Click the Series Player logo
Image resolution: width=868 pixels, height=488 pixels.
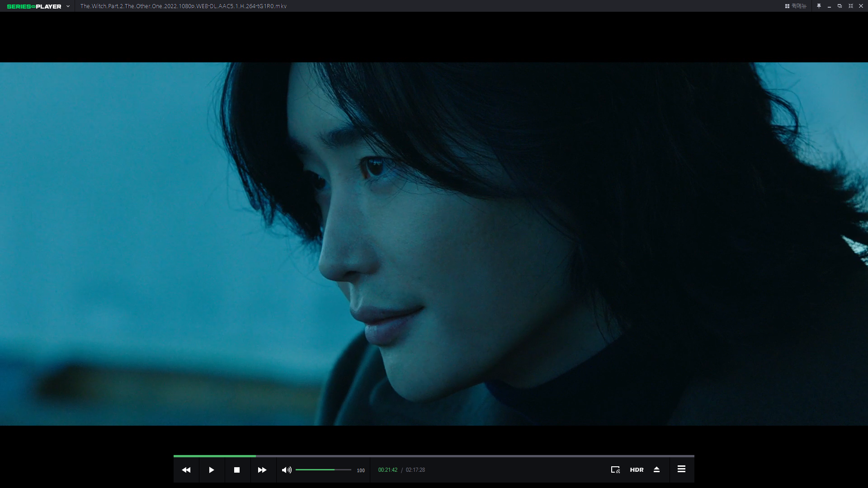tap(34, 6)
